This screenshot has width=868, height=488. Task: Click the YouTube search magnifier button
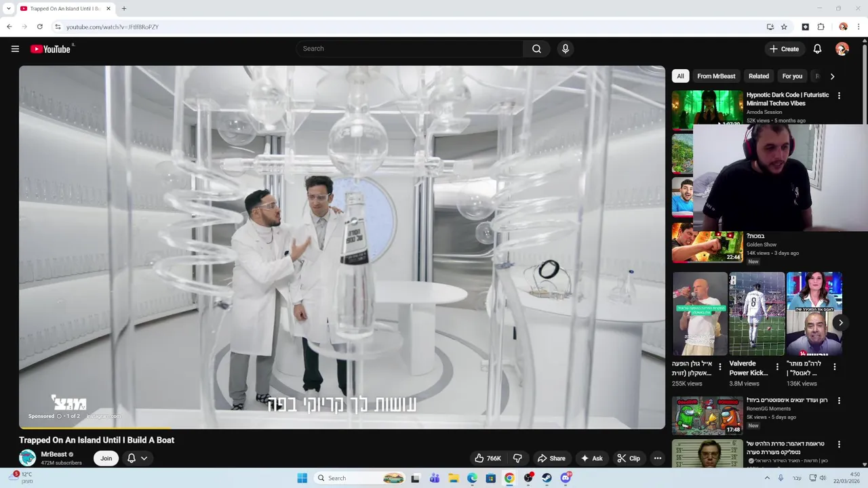tap(536, 49)
